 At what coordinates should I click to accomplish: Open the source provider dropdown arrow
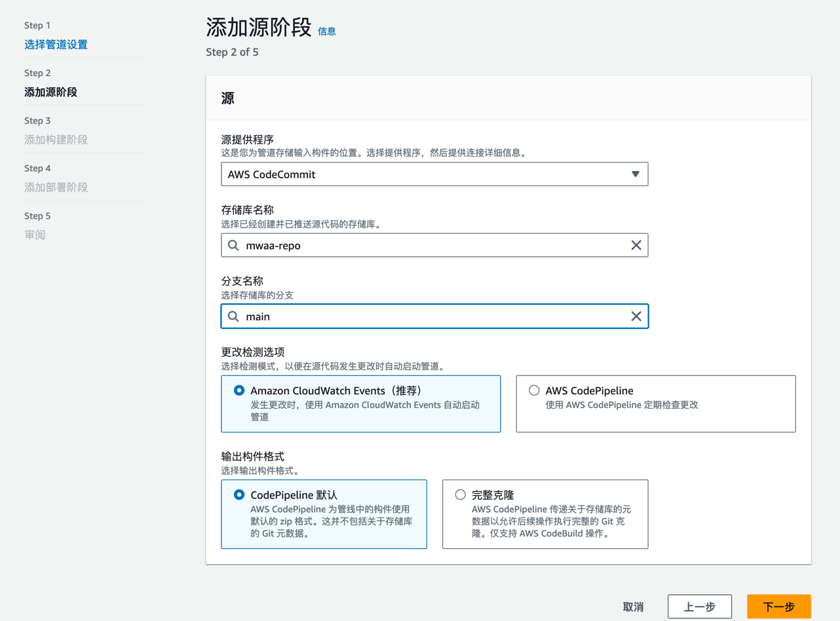coord(635,174)
